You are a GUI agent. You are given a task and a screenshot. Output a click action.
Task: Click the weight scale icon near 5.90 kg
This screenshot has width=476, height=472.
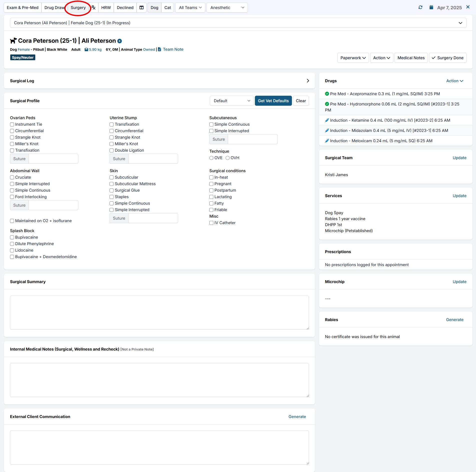[x=86, y=49]
